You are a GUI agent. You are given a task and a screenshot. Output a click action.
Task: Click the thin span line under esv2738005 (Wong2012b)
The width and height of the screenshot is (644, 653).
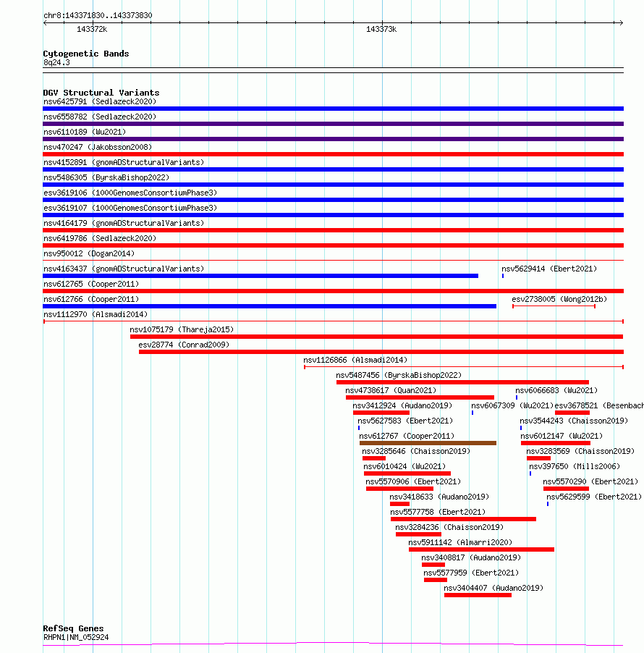click(x=554, y=306)
